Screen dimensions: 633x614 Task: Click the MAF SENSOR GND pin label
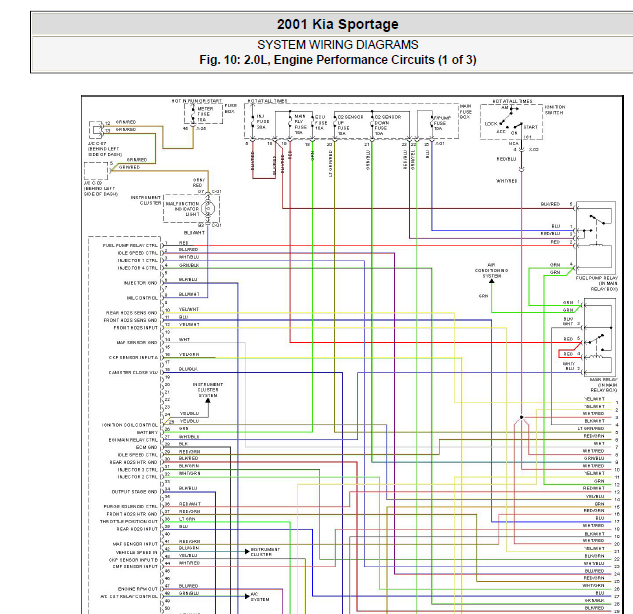[x=136, y=343]
